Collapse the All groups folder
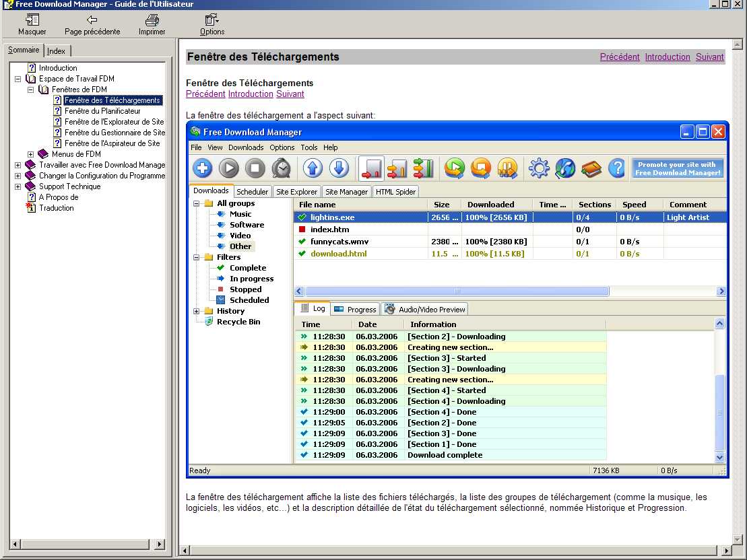Viewport: 747px width, 560px height. (196, 203)
